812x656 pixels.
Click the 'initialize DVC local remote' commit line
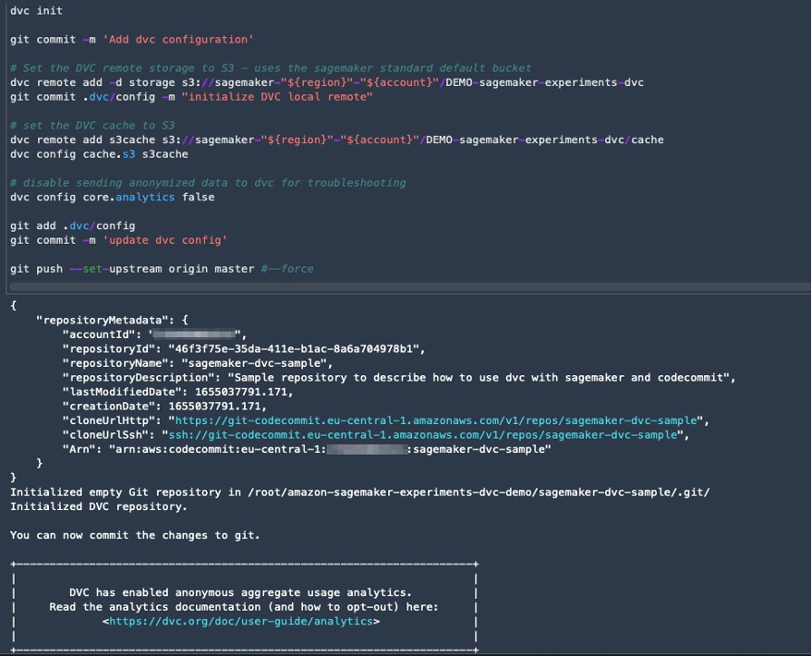191,97
